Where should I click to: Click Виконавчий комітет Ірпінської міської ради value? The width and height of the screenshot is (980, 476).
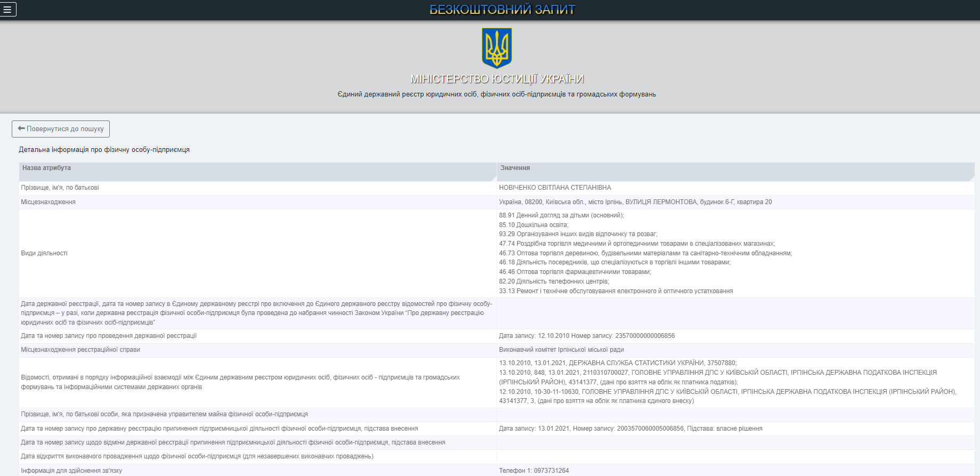(561, 350)
